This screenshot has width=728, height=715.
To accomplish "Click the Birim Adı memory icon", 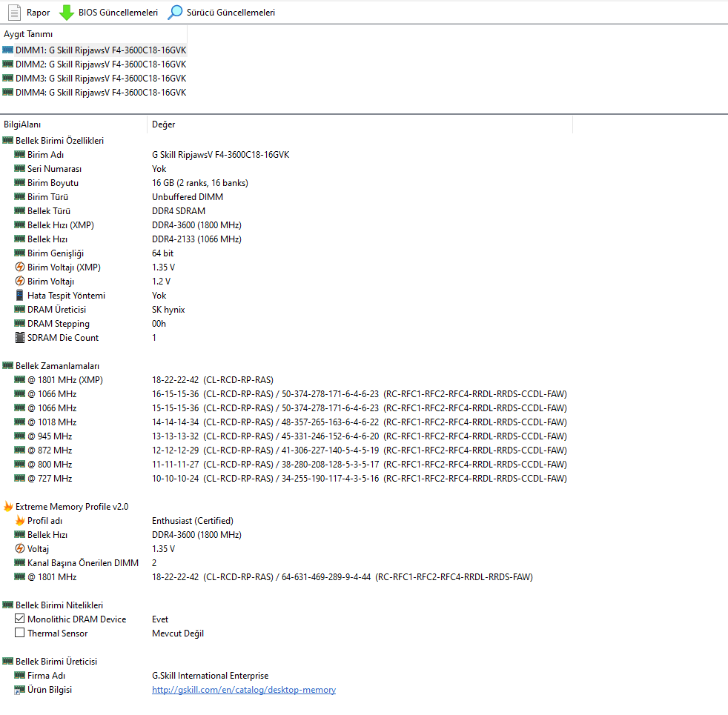I will [x=19, y=154].
